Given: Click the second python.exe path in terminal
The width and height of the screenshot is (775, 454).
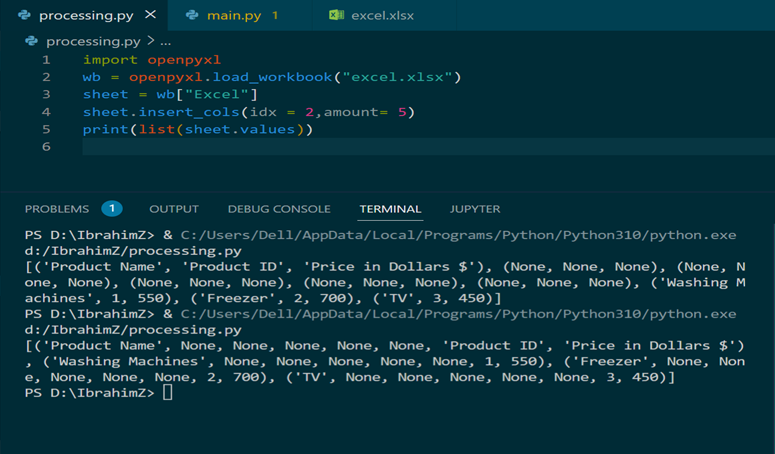Looking at the screenshot, I should pos(458,314).
